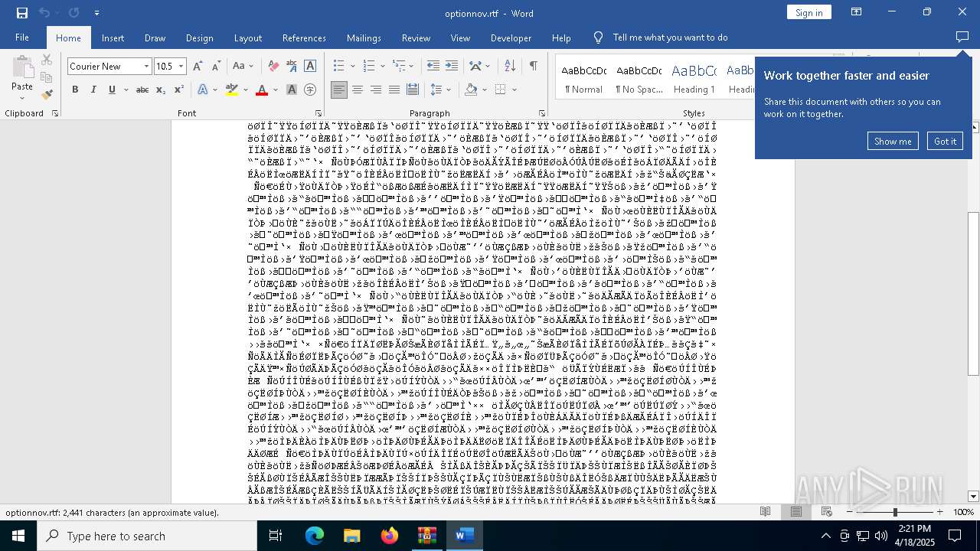Click the vertical scrollbar thumb
Screen dimensions: 980x551
click(974, 293)
